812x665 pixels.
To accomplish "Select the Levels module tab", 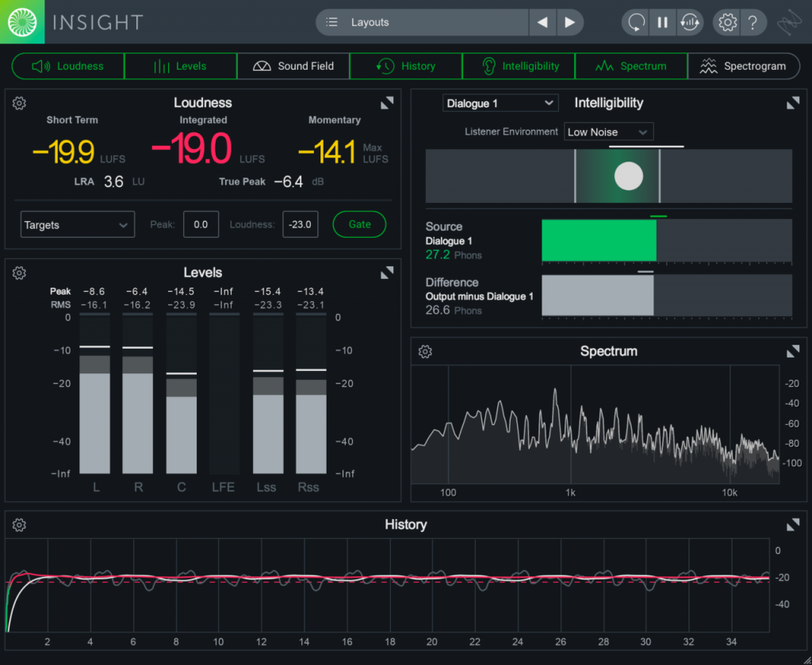I will pos(181,66).
